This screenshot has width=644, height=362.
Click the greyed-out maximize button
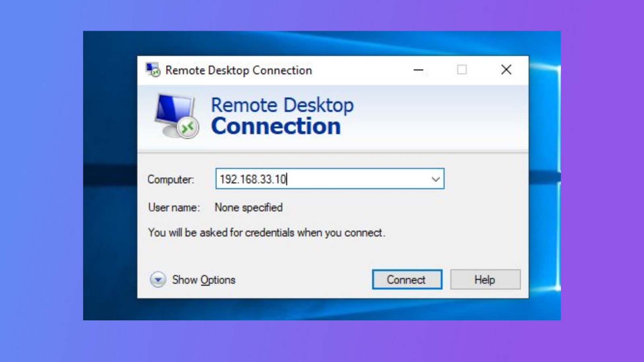[462, 70]
